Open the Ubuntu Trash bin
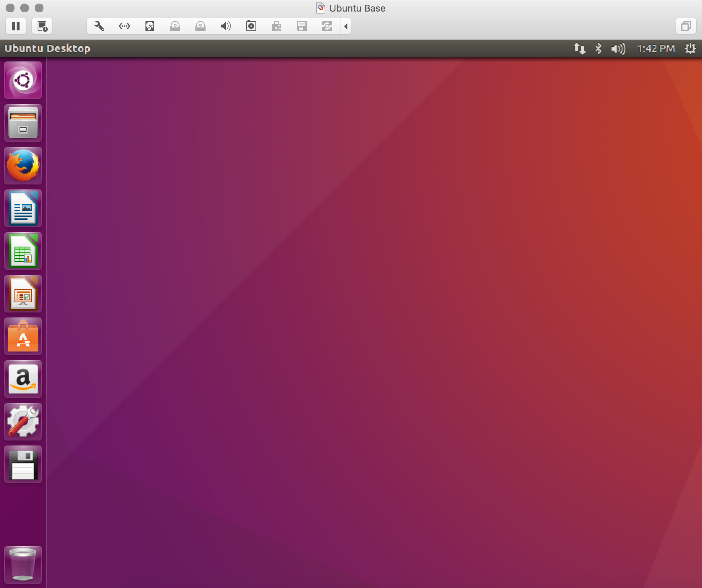702x588 pixels. pos(24,563)
